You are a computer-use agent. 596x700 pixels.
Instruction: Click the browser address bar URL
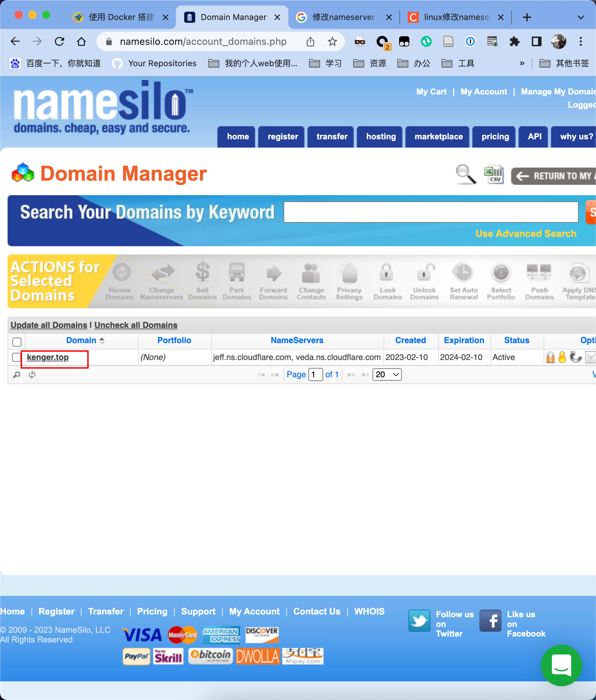(203, 41)
